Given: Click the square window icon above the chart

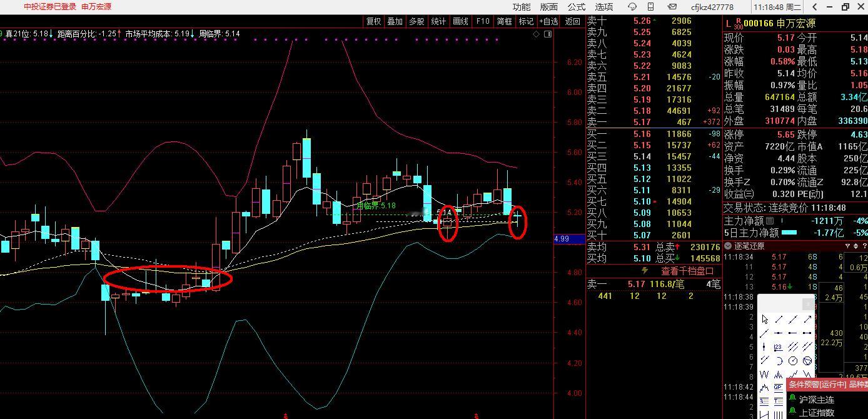Looking at the screenshot, I should tap(548, 34).
